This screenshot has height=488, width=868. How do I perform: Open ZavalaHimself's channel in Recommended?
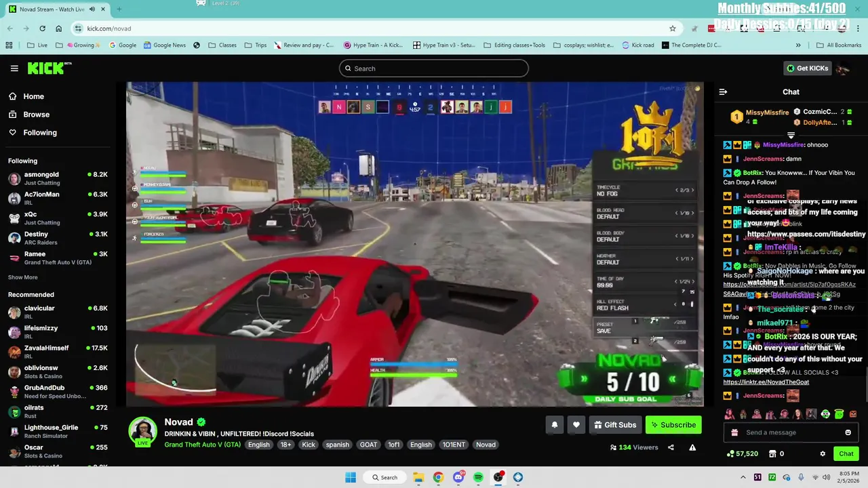click(58, 352)
